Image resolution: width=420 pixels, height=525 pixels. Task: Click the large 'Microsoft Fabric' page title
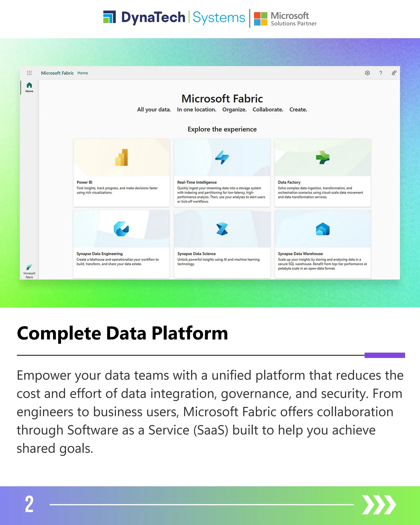[x=222, y=98]
